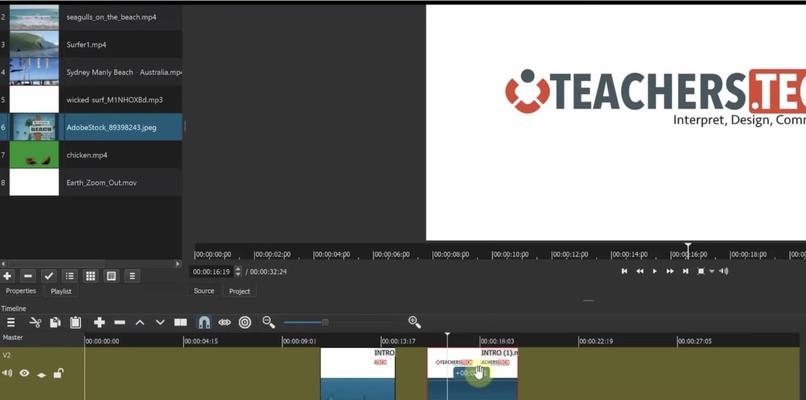The width and height of the screenshot is (806, 400).
Task: Toggle the magnet Snap button
Action: (x=204, y=322)
